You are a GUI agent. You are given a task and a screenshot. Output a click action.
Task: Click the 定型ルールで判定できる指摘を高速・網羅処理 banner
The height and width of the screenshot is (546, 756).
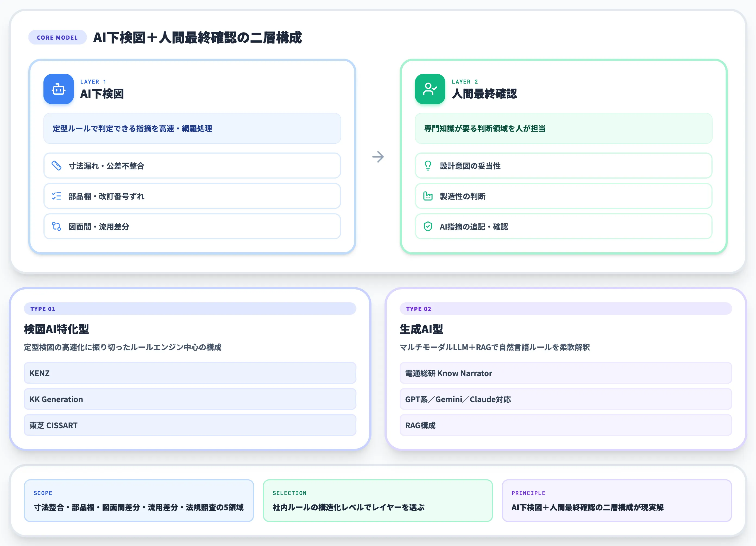[192, 128]
